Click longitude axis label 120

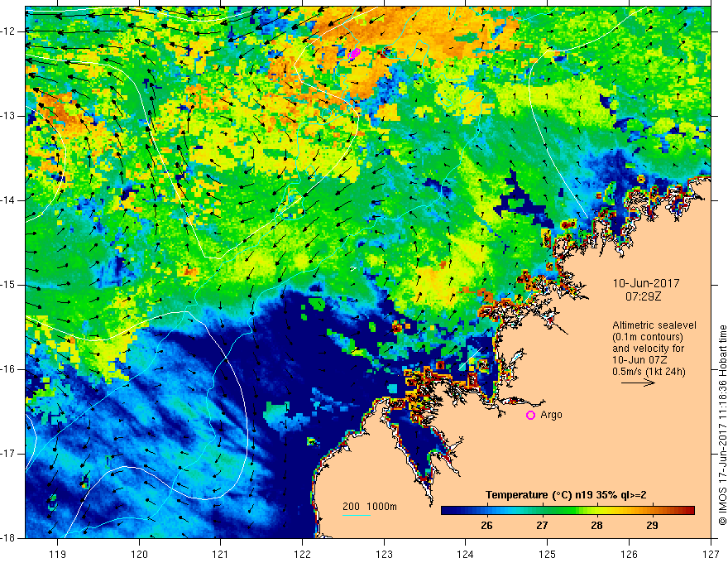point(139,554)
